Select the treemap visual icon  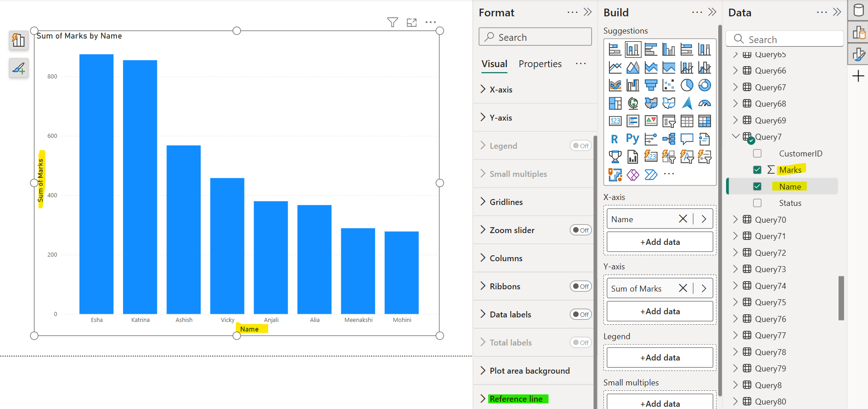tap(615, 103)
